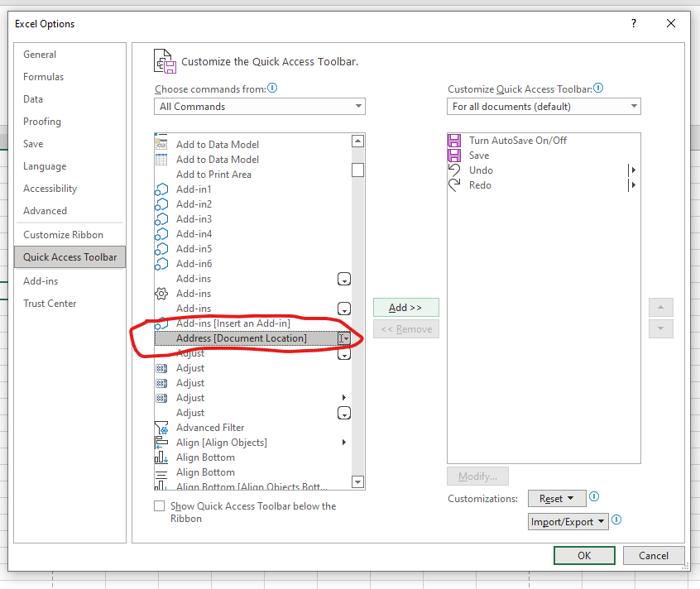Select Address [Document Location] command
The width and height of the screenshot is (700, 589).
point(252,338)
